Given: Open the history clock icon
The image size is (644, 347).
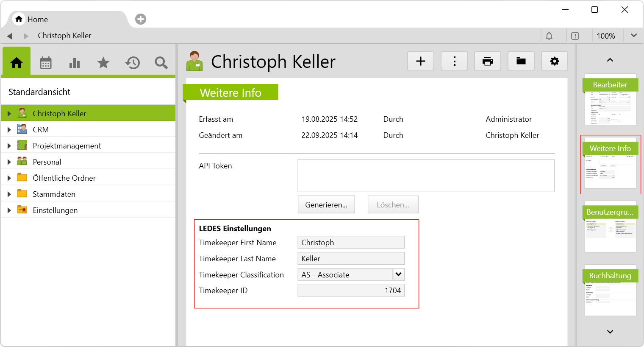Looking at the screenshot, I should click(x=132, y=63).
